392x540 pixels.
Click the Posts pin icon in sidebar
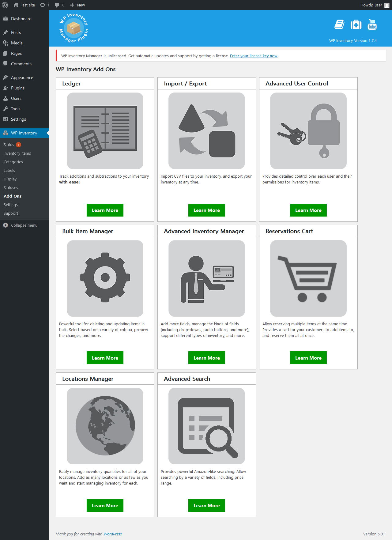[x=6, y=32]
